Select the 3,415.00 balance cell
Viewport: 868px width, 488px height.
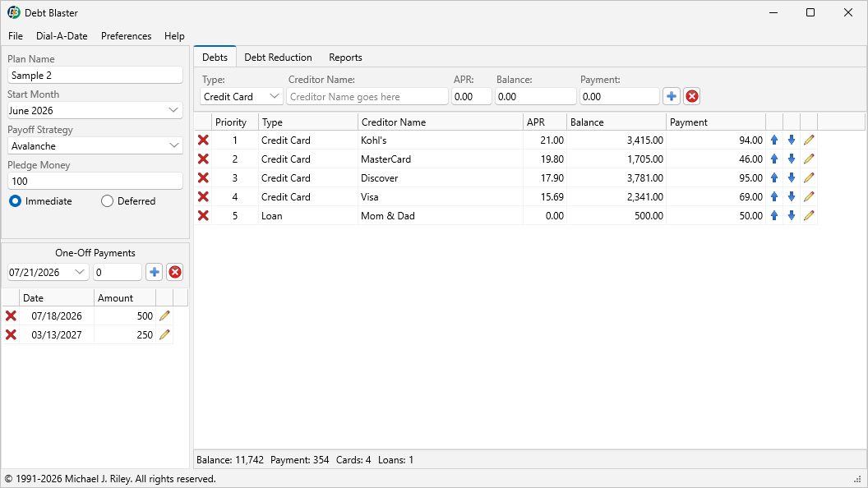click(x=616, y=140)
